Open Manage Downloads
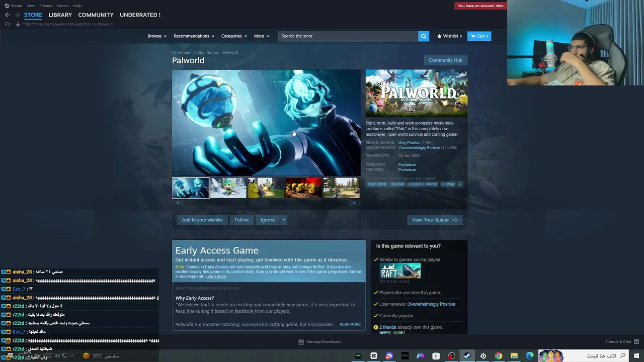Image resolution: width=644 pixels, height=362 pixels. click(x=320, y=342)
